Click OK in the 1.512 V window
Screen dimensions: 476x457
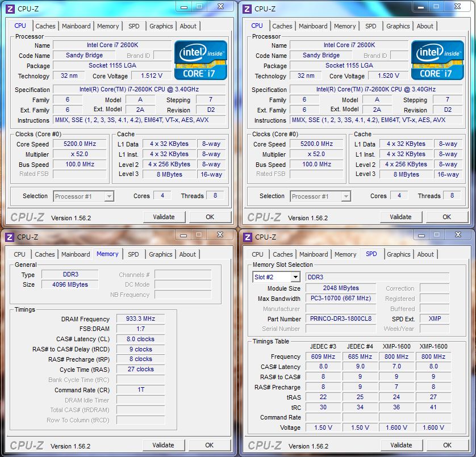[x=210, y=217]
